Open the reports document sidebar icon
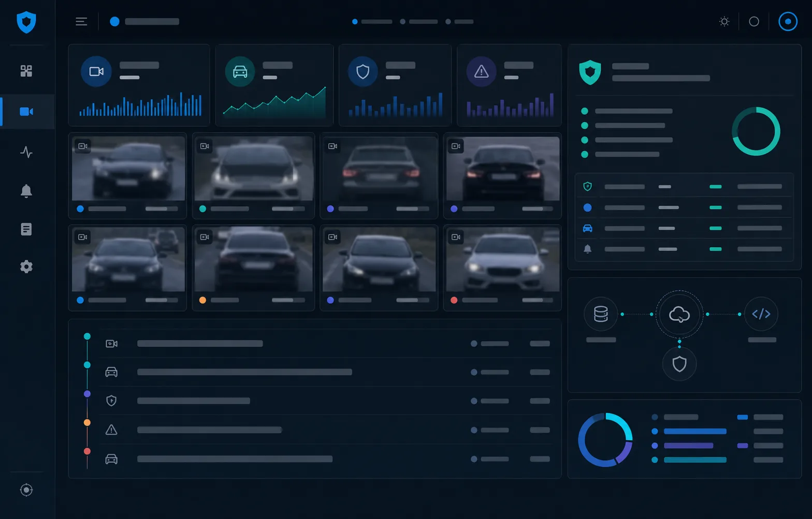The image size is (812, 519). [x=26, y=229]
